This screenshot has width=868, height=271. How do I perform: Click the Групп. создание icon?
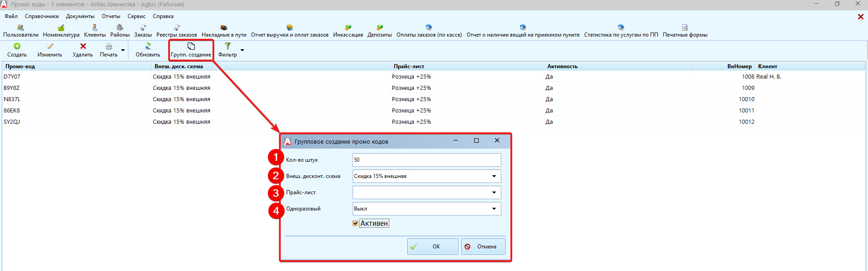pos(191,46)
